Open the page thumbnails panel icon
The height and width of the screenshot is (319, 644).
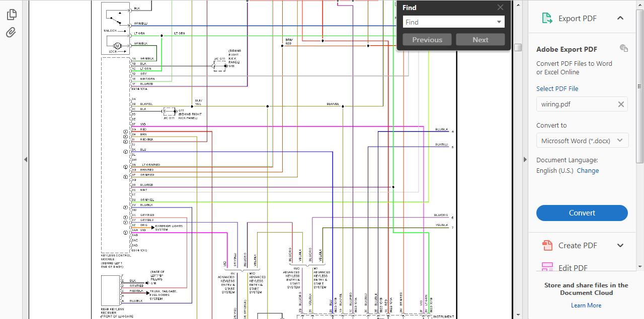point(12,15)
